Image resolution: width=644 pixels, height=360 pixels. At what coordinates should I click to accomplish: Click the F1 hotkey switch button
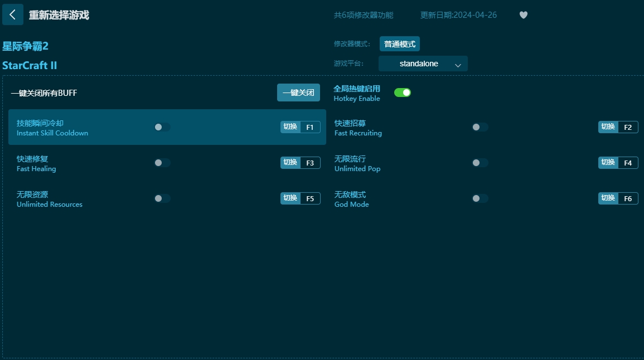click(x=300, y=127)
